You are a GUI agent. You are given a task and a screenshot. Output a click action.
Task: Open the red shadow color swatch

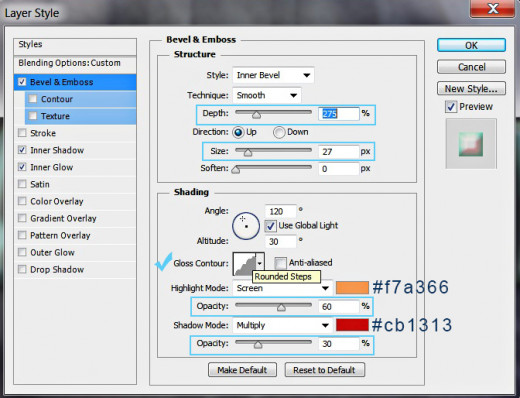point(352,325)
